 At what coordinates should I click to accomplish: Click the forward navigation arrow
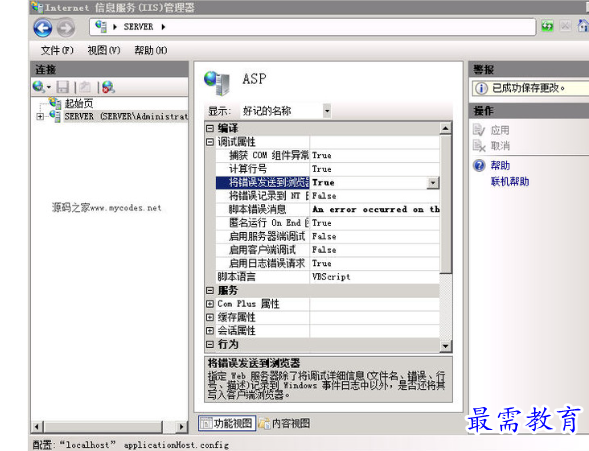point(66,28)
